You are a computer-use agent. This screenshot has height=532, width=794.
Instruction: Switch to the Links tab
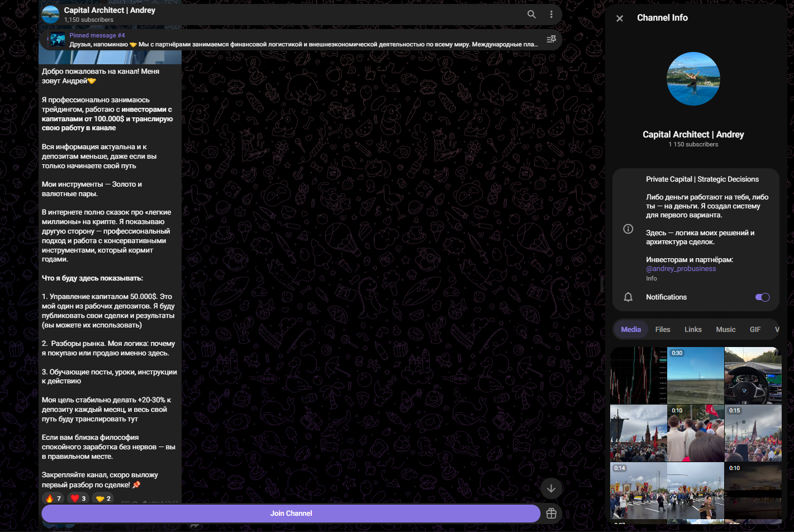pos(693,330)
